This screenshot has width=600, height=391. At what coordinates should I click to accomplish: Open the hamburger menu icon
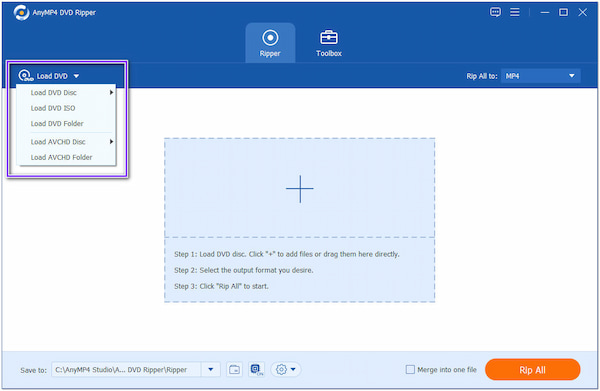tap(515, 12)
